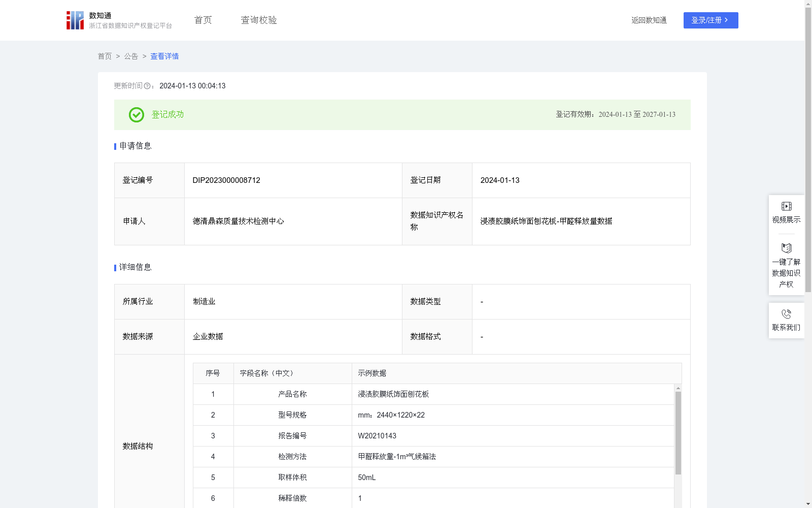Click the page vertical scrollbar
Image resolution: width=812 pixels, height=508 pixels.
pyautogui.click(x=808, y=150)
